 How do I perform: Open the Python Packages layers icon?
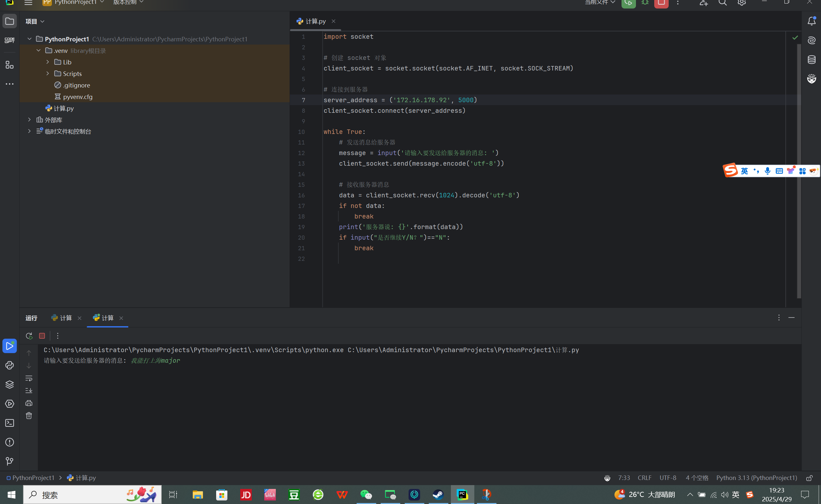coord(9,384)
